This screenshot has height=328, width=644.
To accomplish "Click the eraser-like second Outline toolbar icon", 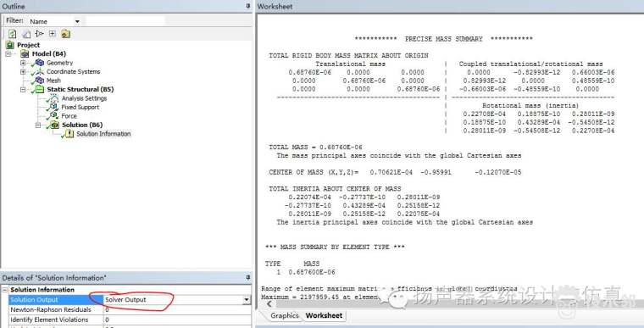I will (26, 34).
